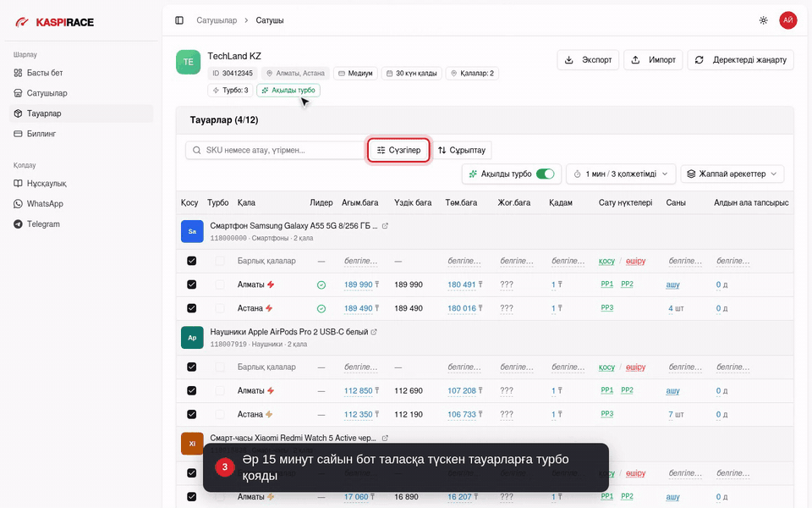Open the WhatsApp support item in sidebar
812x508 pixels.
81,204
